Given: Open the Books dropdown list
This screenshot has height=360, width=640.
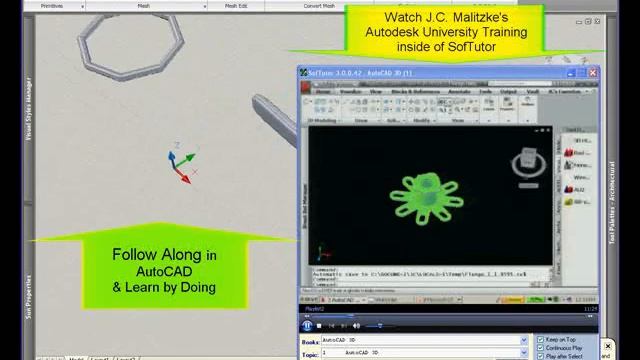Looking at the screenshot, I should point(524,340).
